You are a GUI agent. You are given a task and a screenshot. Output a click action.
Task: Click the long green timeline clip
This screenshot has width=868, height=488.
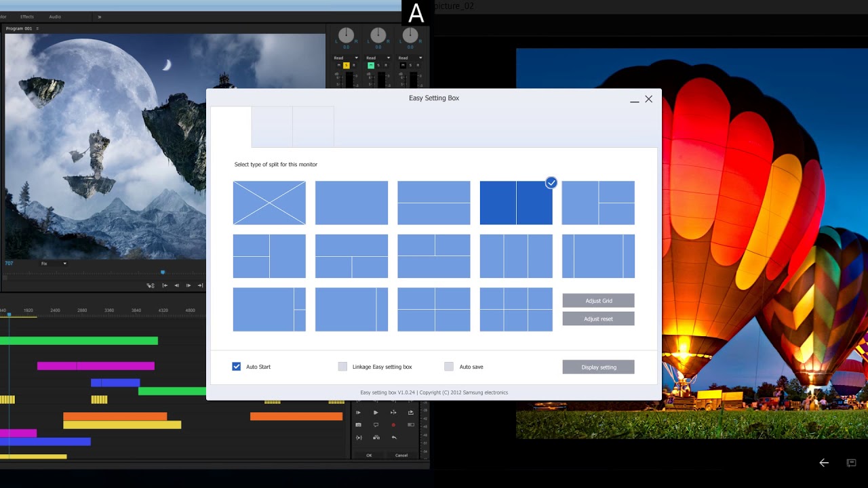[x=79, y=341]
